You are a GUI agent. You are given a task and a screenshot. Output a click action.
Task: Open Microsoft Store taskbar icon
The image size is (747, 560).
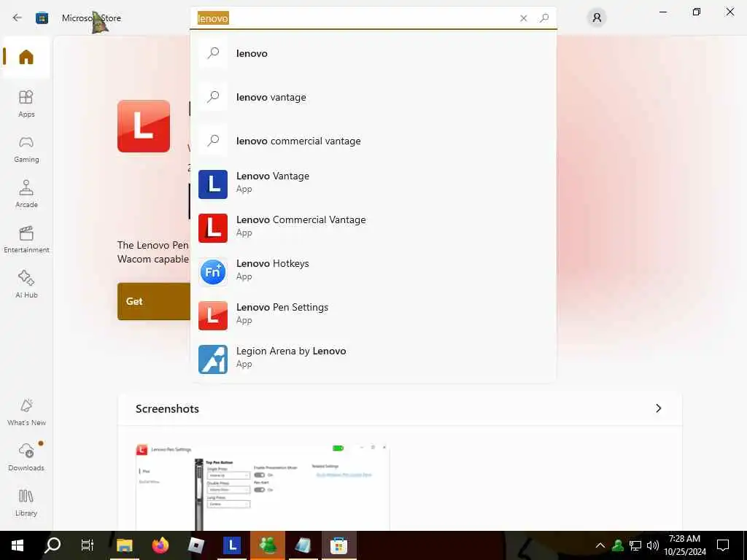pyautogui.click(x=338, y=545)
